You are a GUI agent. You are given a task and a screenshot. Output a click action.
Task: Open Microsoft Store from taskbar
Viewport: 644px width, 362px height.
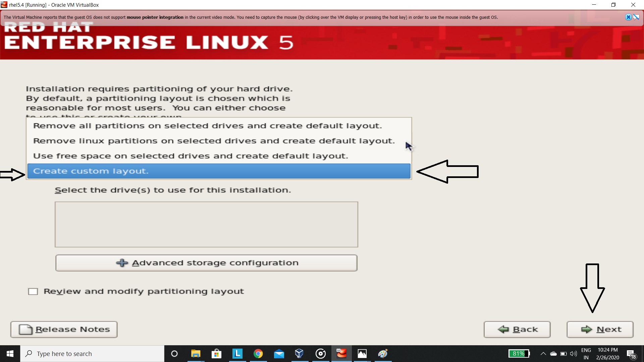(216, 354)
